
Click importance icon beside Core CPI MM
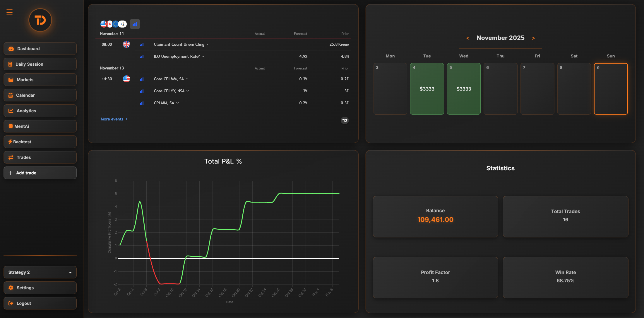click(x=142, y=79)
